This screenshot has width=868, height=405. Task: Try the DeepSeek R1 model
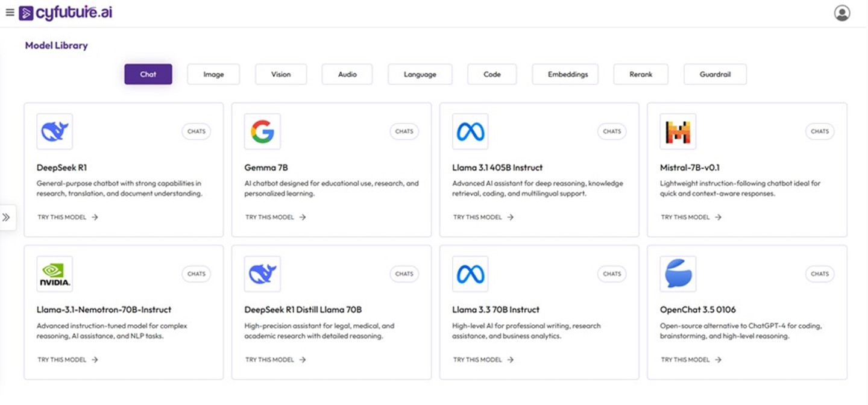click(x=68, y=217)
